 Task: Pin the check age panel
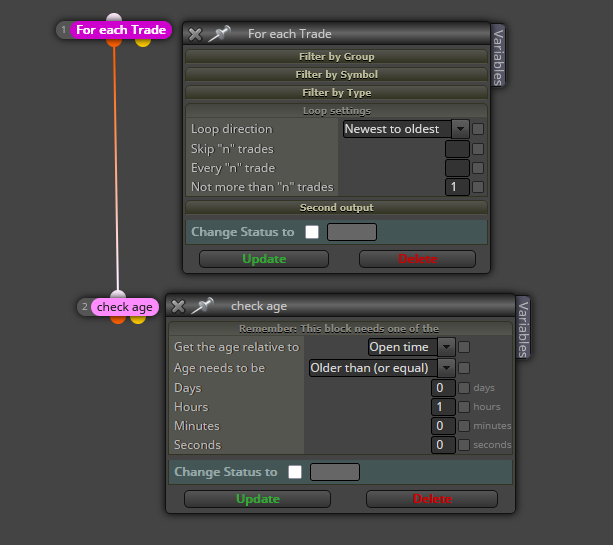pos(202,306)
